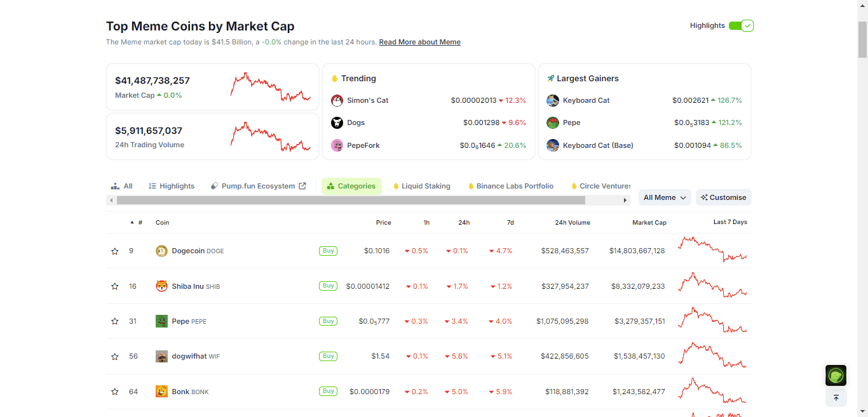
Task: Sort by 24h Volume column
Action: [x=573, y=223]
